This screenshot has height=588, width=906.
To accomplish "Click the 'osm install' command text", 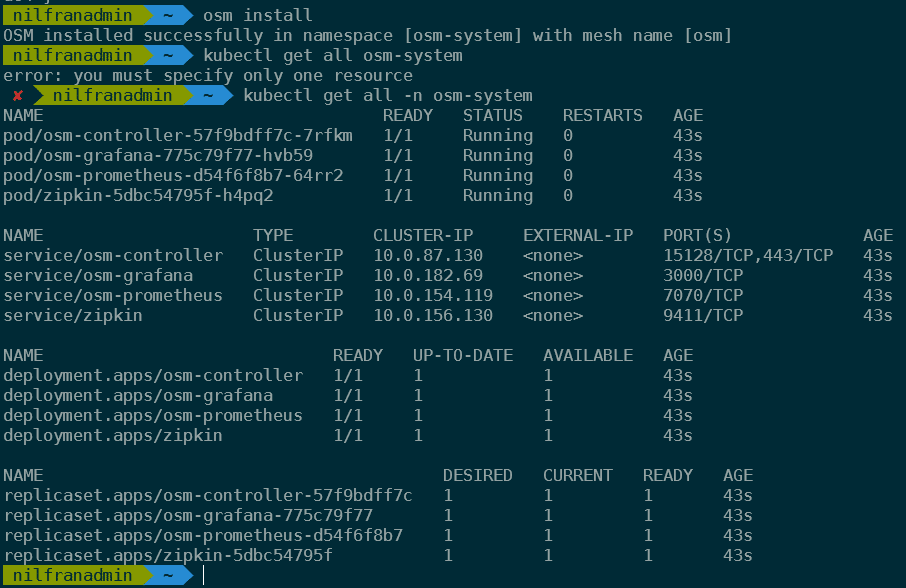I will (x=258, y=16).
